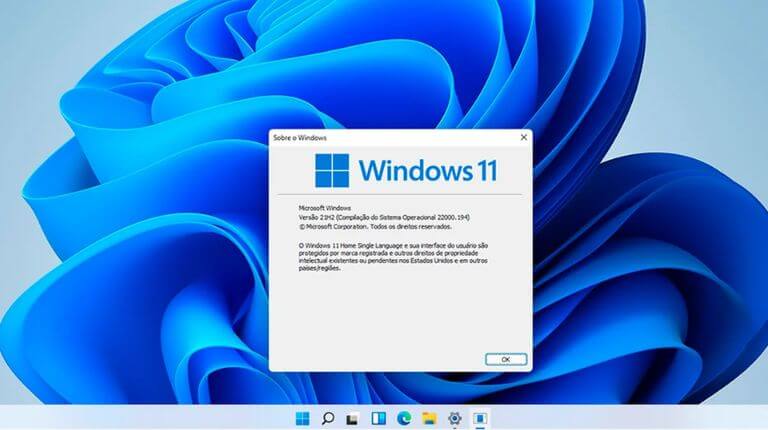Screen dimensions: 768x430
Task: Click OK in Sobre o Windows dialog
Action: click(x=506, y=359)
